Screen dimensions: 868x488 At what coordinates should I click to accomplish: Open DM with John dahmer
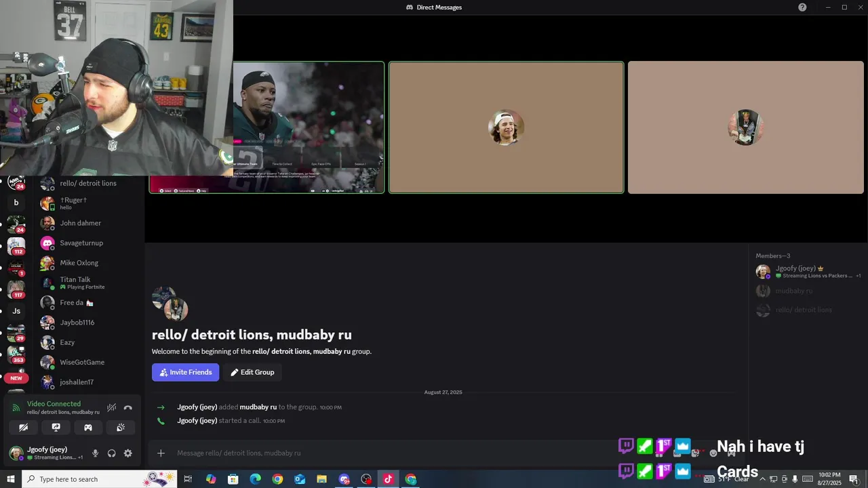[x=90, y=223]
